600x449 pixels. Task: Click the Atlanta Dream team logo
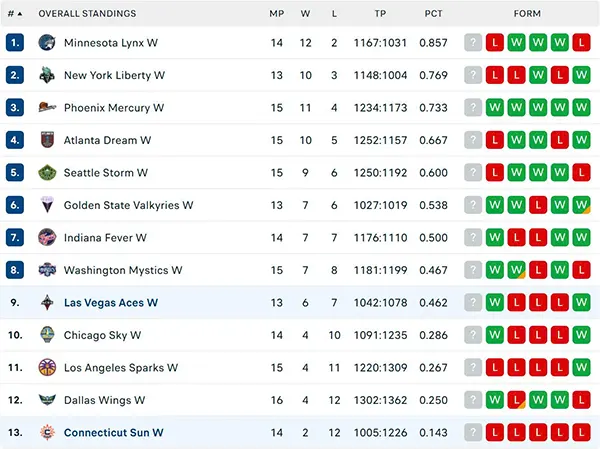[x=47, y=140]
